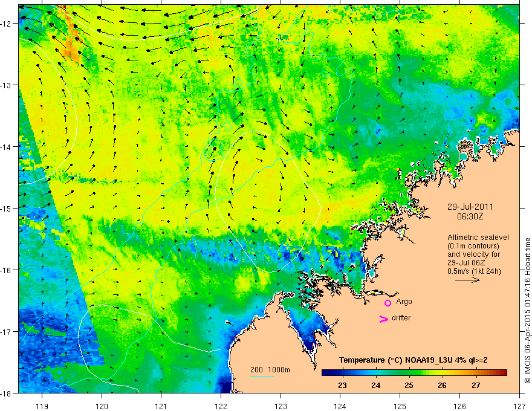The width and height of the screenshot is (532, 411).
Task: Click longitude axis label '127'
Action: point(519,406)
